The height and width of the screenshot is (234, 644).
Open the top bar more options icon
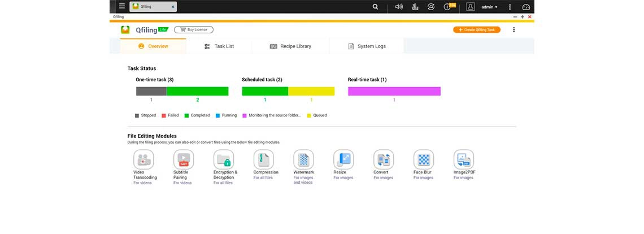(510, 7)
